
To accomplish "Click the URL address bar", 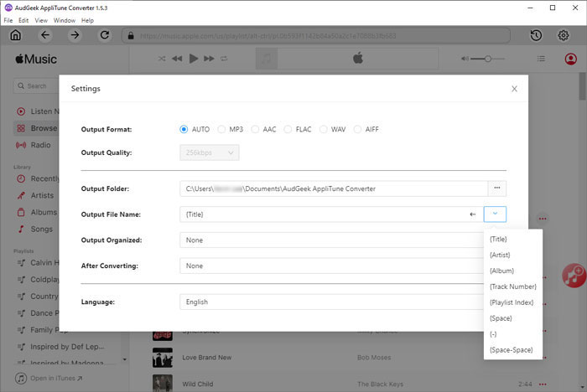I will [x=315, y=36].
